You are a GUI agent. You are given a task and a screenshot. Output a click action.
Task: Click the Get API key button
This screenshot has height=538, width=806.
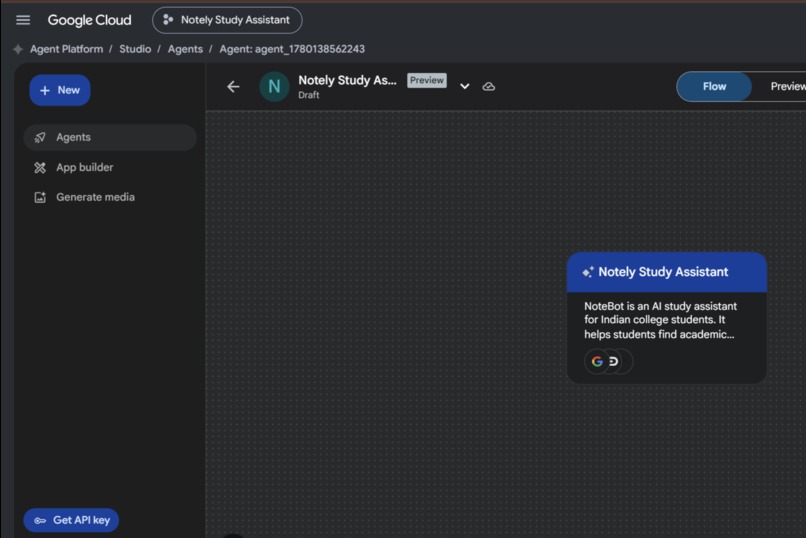point(71,521)
